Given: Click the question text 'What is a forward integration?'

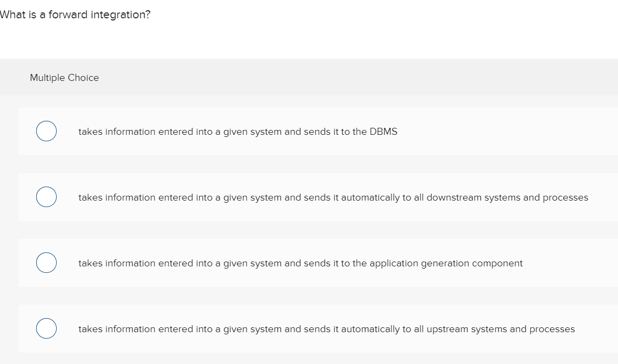Looking at the screenshot, I should pos(74,15).
